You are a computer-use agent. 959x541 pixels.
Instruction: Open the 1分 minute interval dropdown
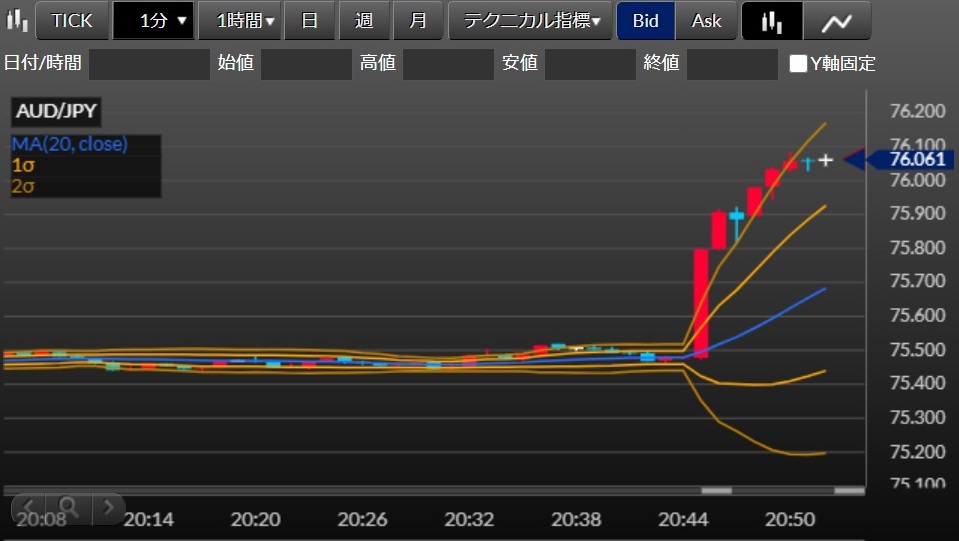click(154, 21)
